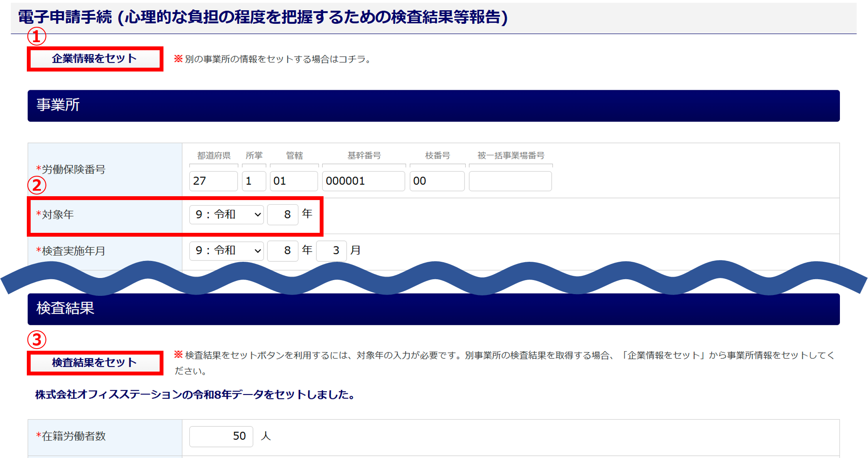Viewport: 868px width, 458px height.
Task: Focus the empty 被一括事業場番号 field
Action: tap(510, 181)
